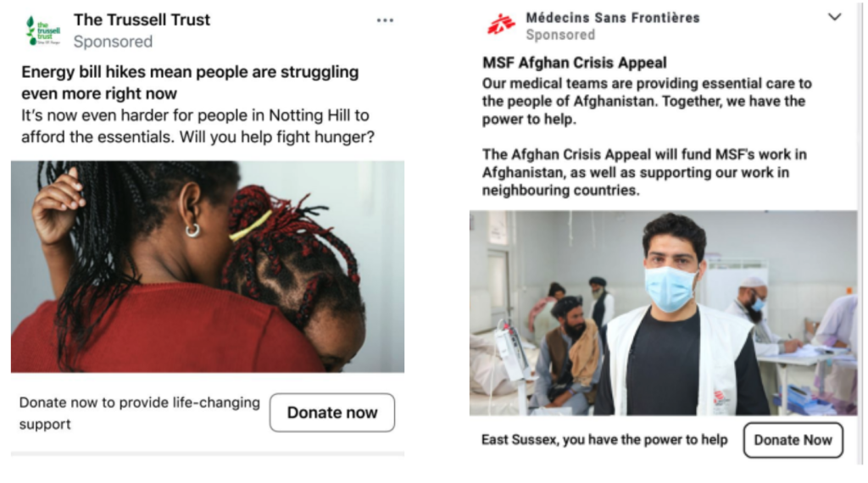Click the 'Afghan Crisis Appeal will fund' paragraph
Screen dimensions: 868x483
[644, 172]
